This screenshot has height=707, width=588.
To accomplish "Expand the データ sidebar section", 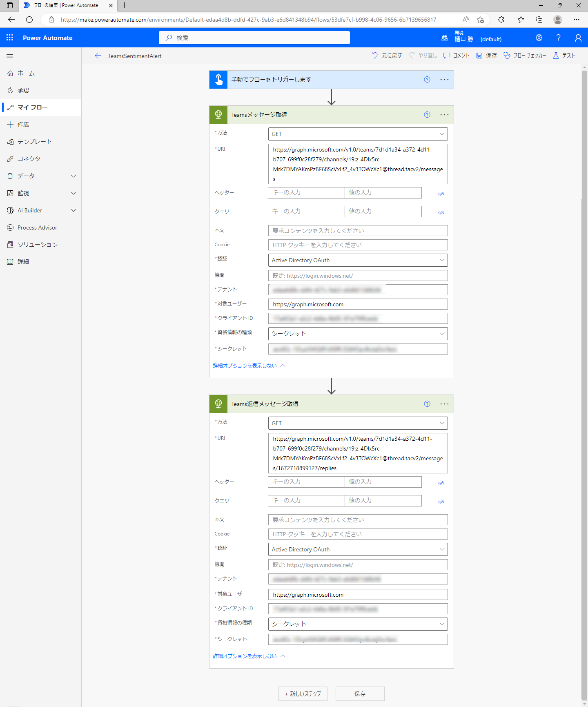I will tap(73, 176).
